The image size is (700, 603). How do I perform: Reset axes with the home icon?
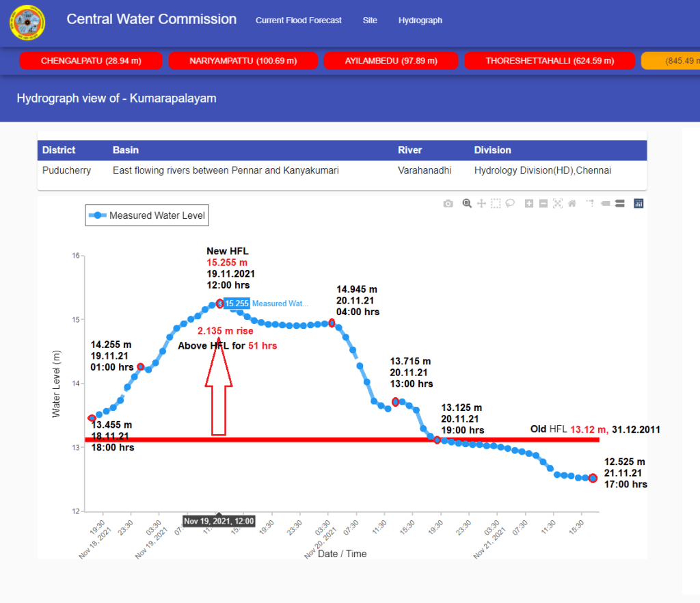click(x=571, y=203)
